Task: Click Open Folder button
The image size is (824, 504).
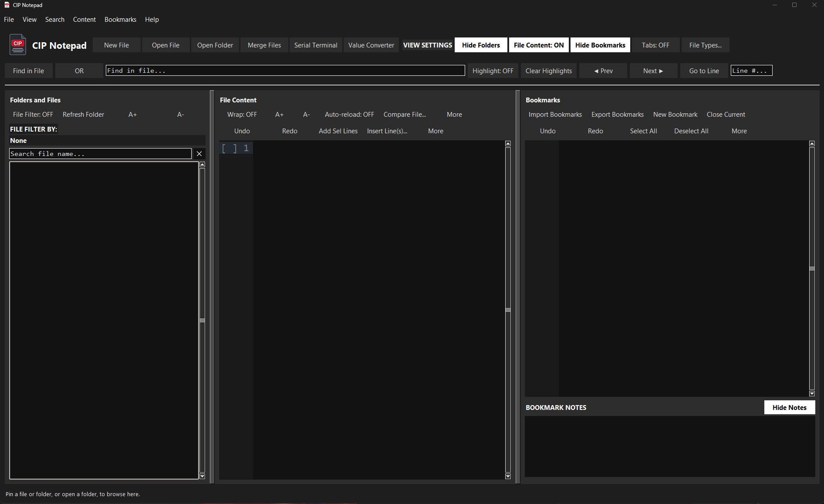Action: pos(215,45)
